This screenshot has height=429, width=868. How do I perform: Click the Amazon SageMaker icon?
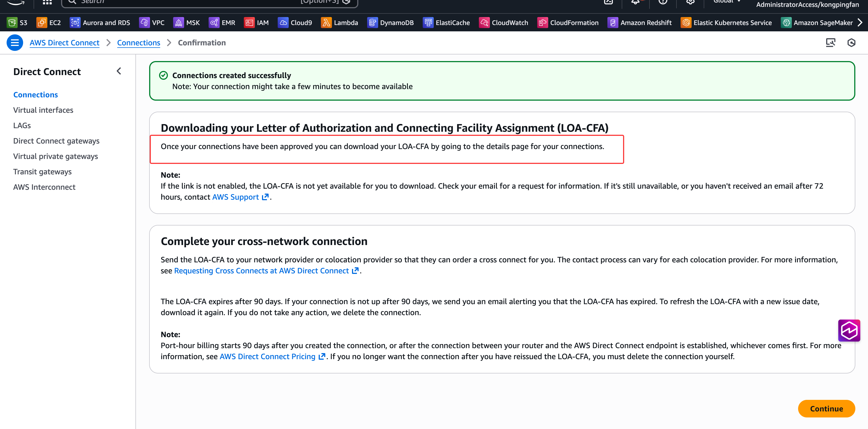point(786,23)
